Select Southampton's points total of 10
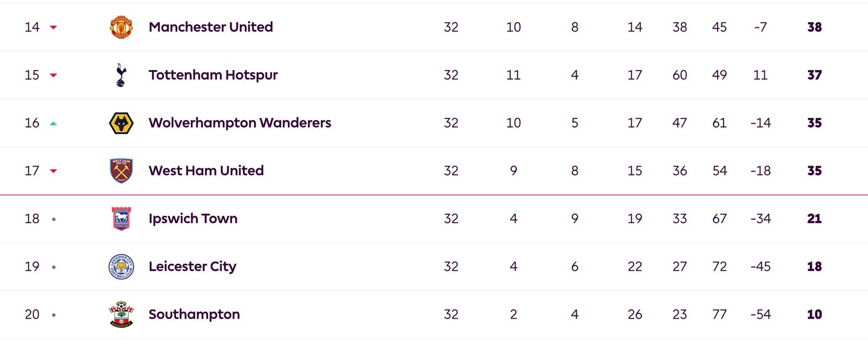The width and height of the screenshot is (868, 342). click(814, 314)
